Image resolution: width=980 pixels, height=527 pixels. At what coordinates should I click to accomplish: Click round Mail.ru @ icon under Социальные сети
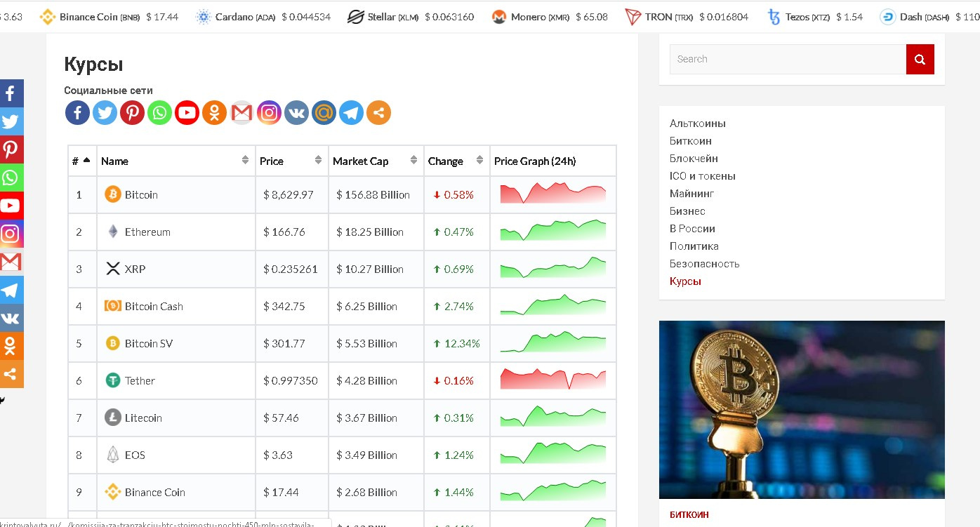point(324,112)
